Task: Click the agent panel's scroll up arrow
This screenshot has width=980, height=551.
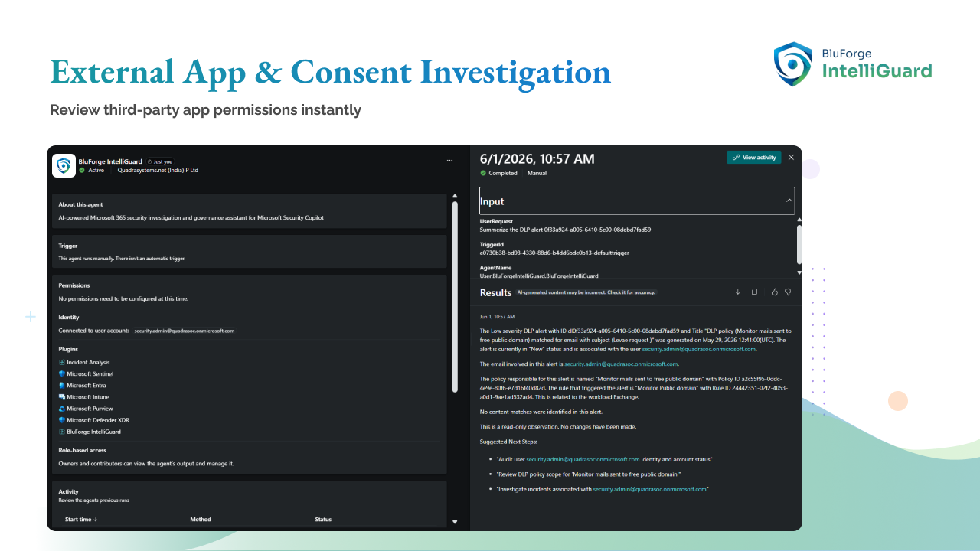Action: 455,196
